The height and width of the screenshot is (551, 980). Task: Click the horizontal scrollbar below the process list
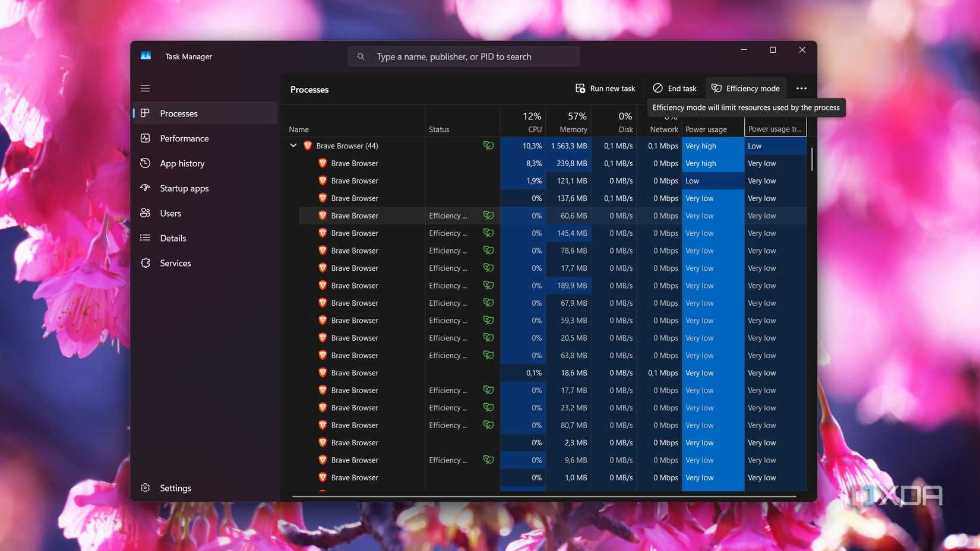point(544,496)
